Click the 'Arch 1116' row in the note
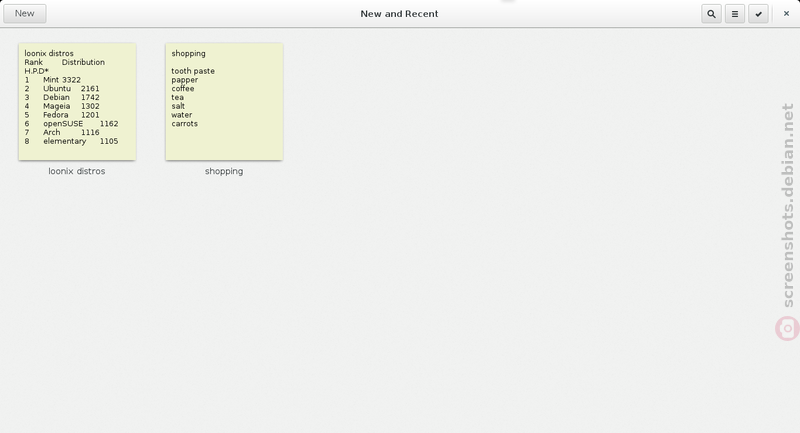This screenshot has width=800, height=433. (62, 132)
